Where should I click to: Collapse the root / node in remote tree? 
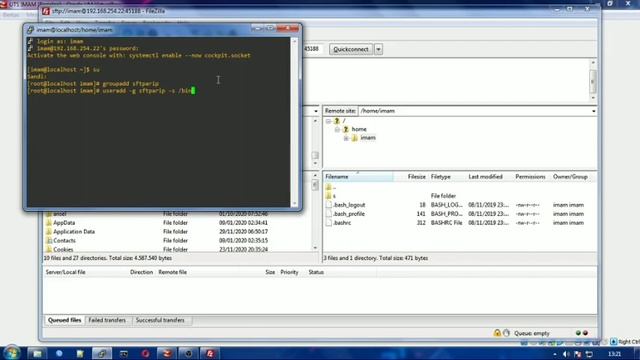coord(328,121)
